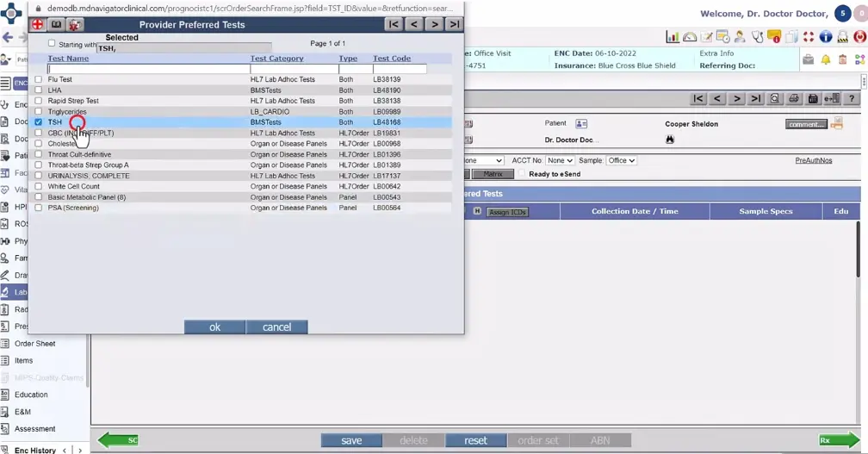Sort by Test Category column header
Viewport: 868px width, 454px height.
click(x=276, y=58)
